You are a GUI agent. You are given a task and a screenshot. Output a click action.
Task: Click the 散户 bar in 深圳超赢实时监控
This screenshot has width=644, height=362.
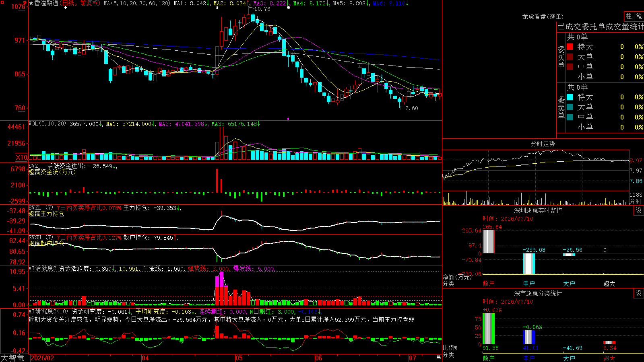(489, 241)
